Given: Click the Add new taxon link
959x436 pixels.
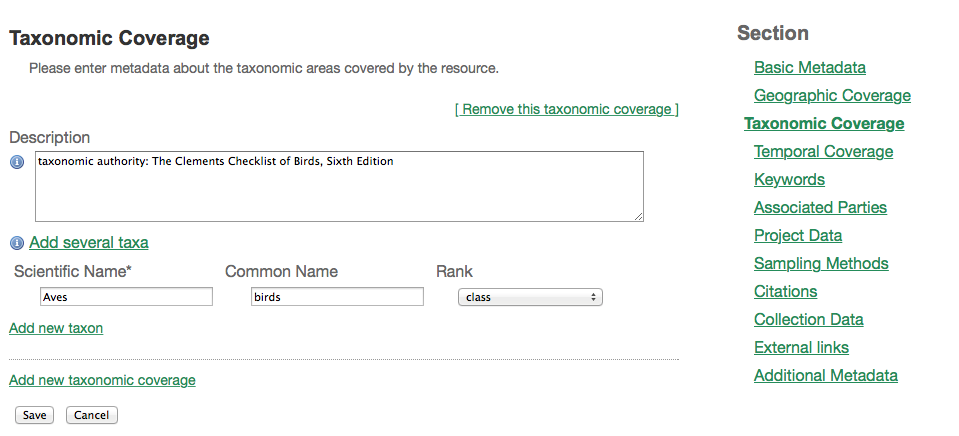Looking at the screenshot, I should (56, 328).
